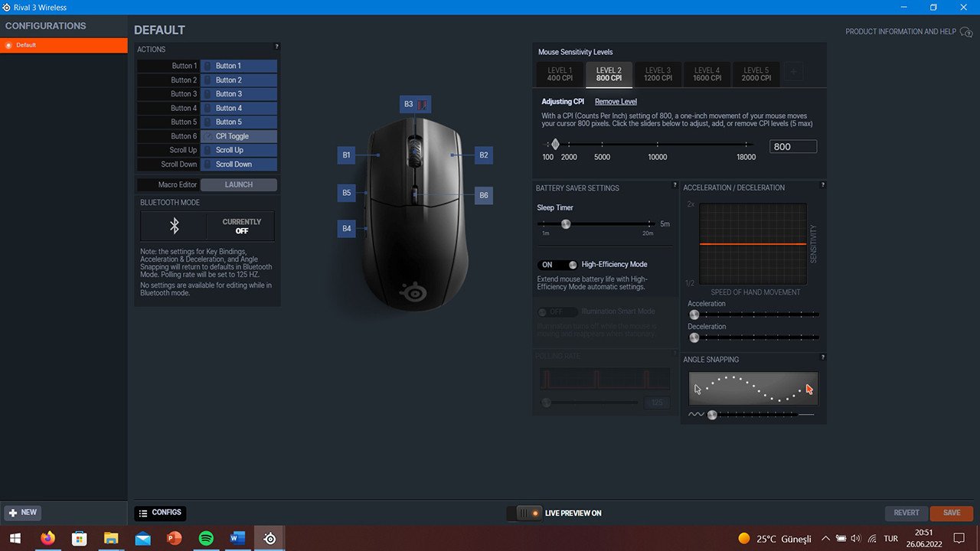This screenshot has height=551, width=980.
Task: Open PowerPoint from the taskbar
Action: click(x=174, y=538)
